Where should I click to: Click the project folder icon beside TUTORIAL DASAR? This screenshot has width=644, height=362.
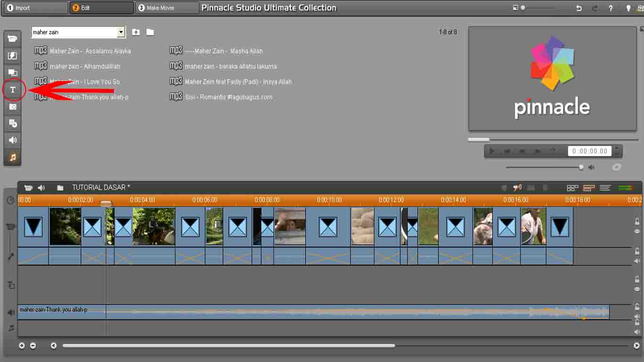click(60, 188)
